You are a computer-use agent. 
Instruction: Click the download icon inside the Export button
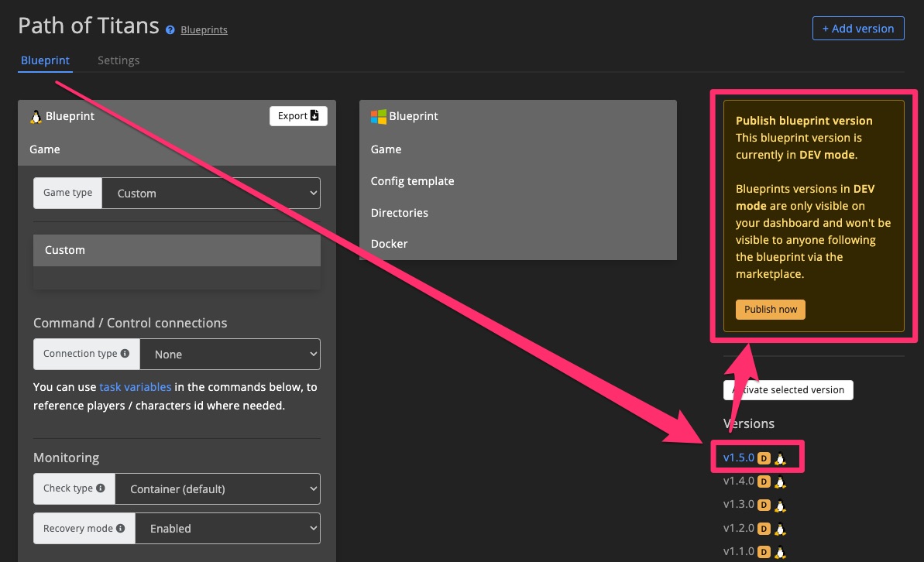click(315, 115)
